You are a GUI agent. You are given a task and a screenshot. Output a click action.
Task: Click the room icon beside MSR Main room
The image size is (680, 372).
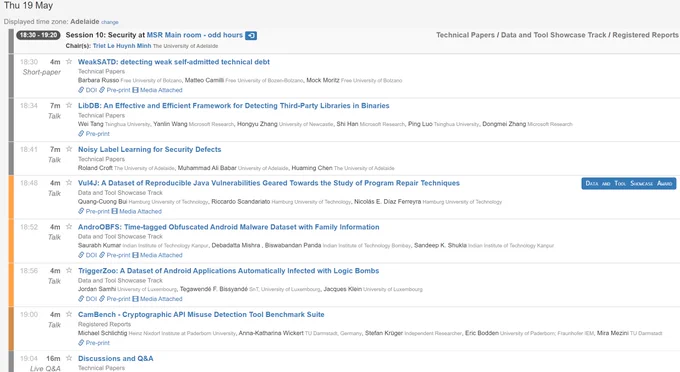[x=251, y=36]
